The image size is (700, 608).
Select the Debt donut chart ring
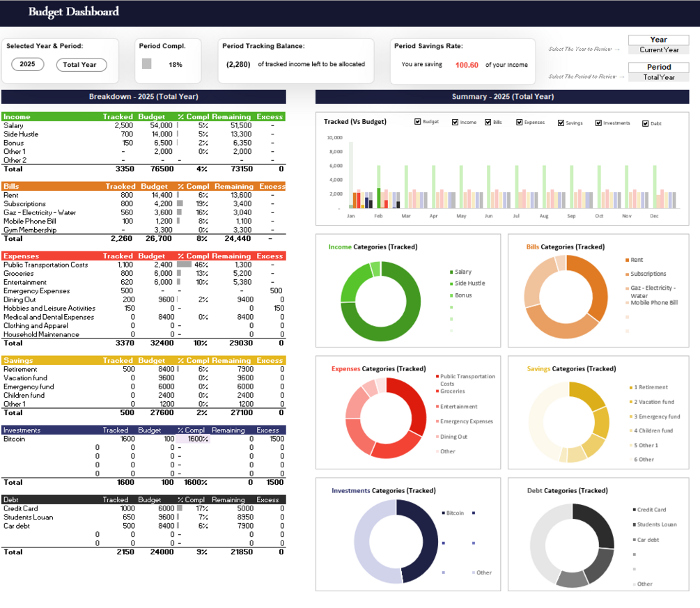[x=573, y=545]
